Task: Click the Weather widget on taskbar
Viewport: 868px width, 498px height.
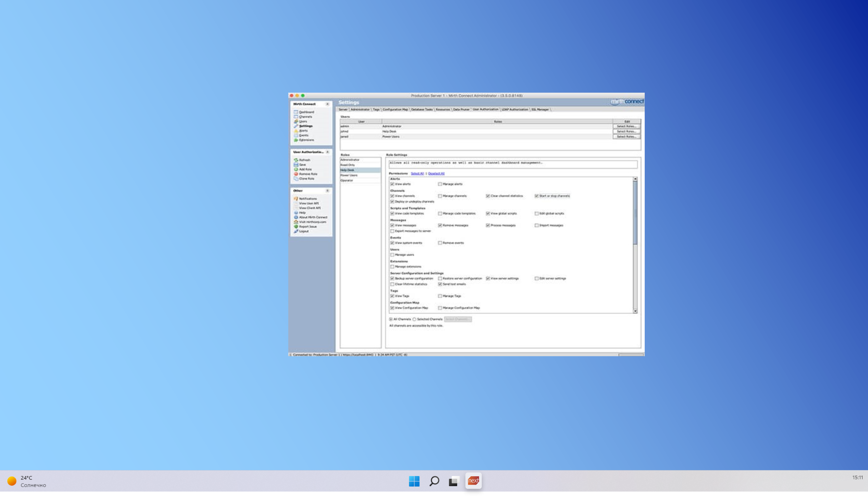Action: 27,481
